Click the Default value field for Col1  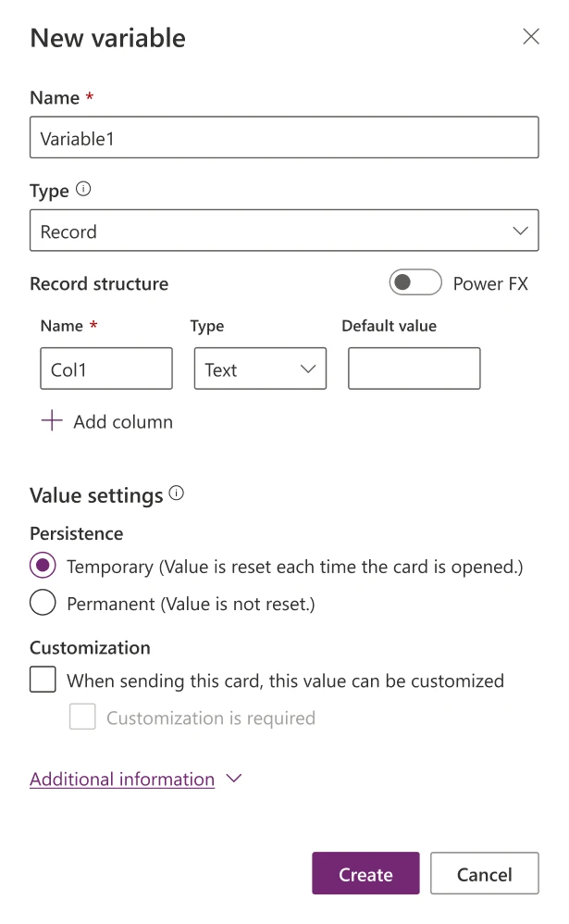[414, 368]
